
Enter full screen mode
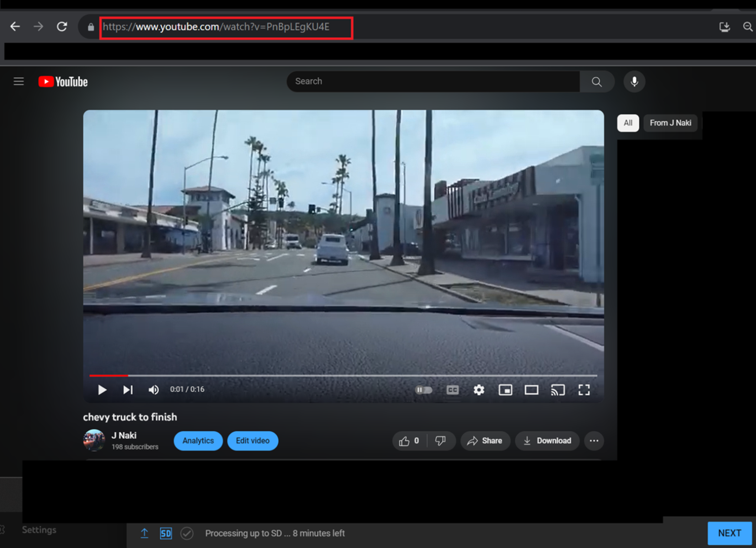click(x=584, y=389)
